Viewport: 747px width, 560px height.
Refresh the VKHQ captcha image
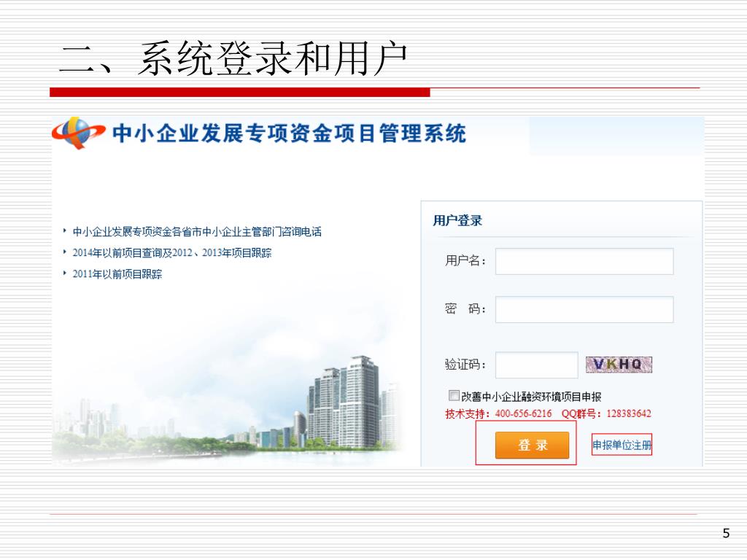pyautogui.click(x=619, y=365)
